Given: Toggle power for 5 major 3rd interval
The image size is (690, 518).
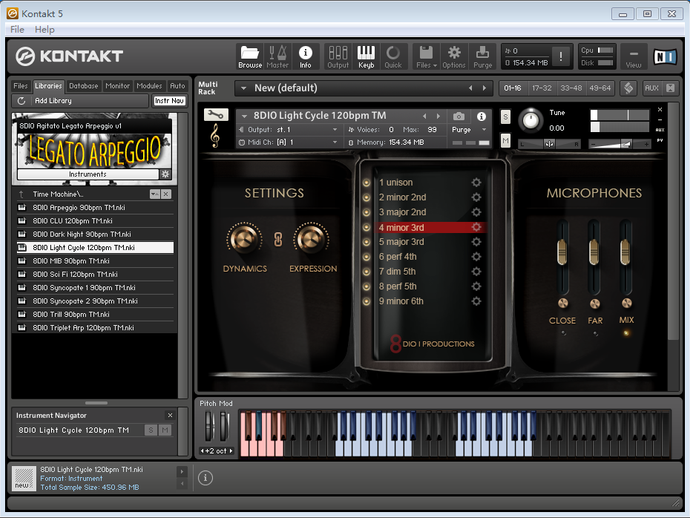Looking at the screenshot, I should [x=366, y=242].
